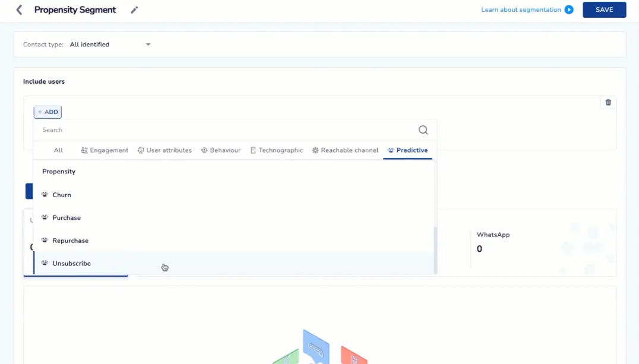Switch to the Reachable channel tab

coord(345,150)
